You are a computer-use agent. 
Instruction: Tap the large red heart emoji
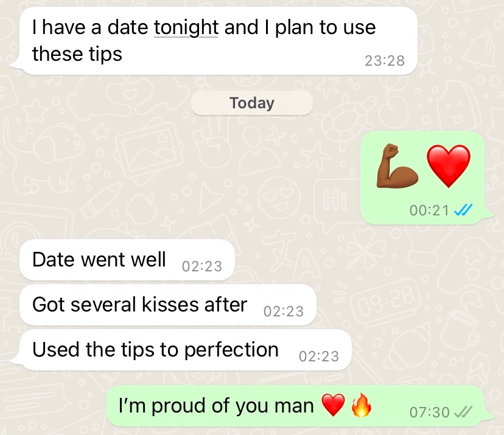click(449, 166)
